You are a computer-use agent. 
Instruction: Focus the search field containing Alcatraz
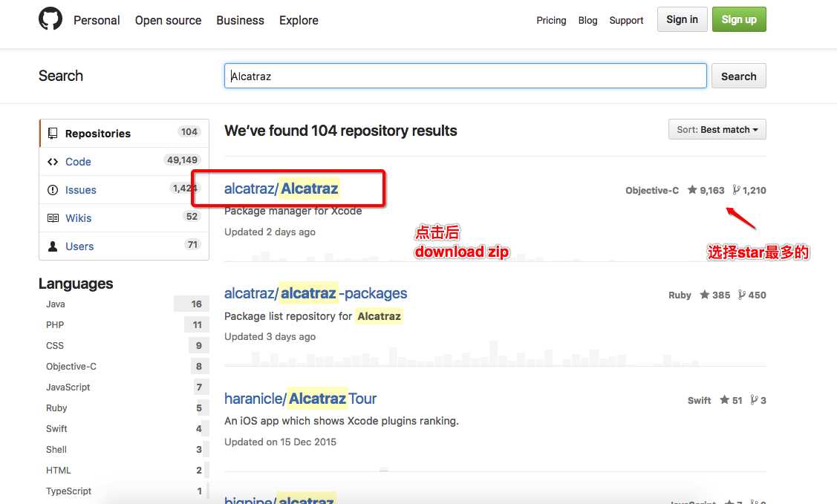(466, 76)
